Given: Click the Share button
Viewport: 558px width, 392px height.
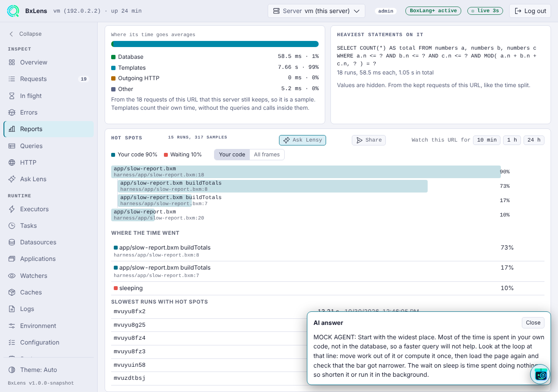Looking at the screenshot, I should click(369, 140).
